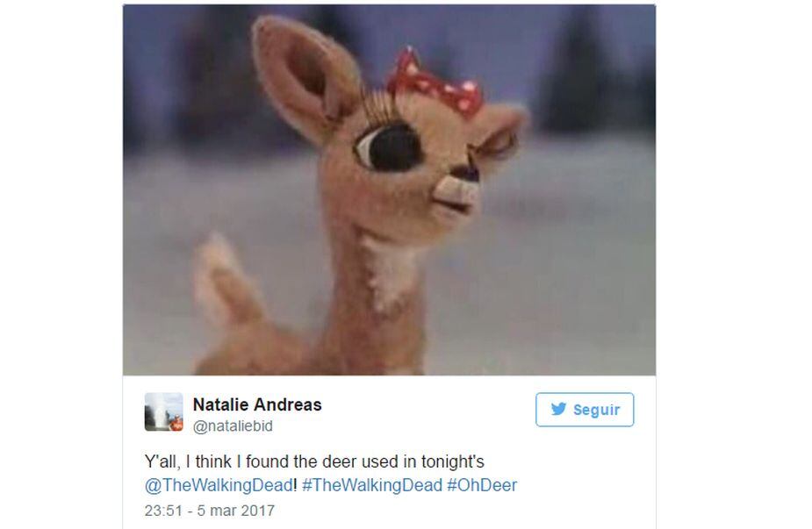
Task: Open Natalie Andreas's profile avatar thumbnail
Action: pyautogui.click(x=163, y=412)
